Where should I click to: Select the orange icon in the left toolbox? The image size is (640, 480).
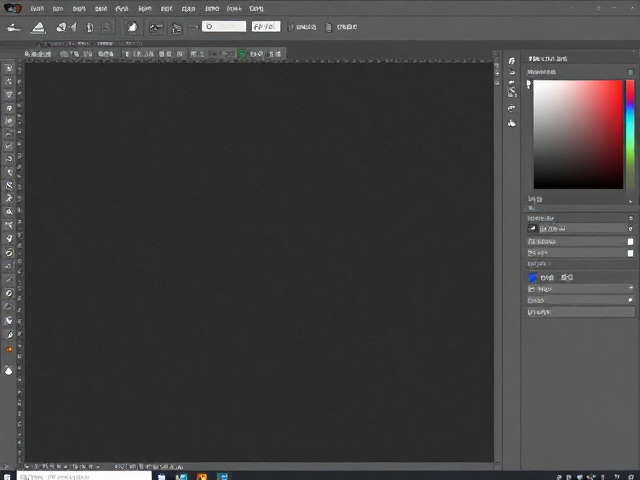point(9,349)
